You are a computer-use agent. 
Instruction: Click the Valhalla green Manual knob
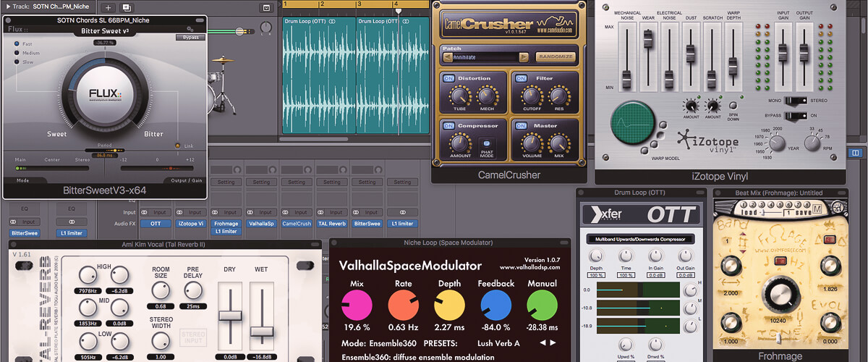click(542, 306)
